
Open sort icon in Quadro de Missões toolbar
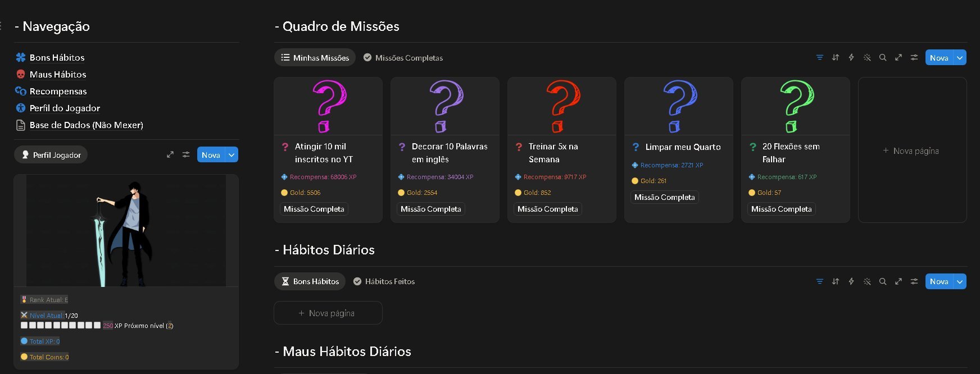[836, 57]
